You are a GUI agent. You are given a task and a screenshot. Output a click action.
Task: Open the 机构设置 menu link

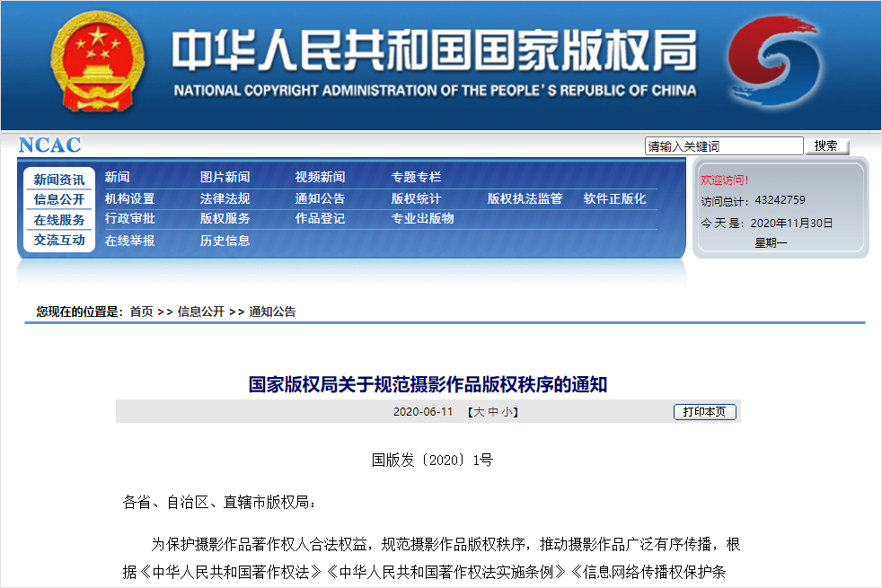point(129,198)
